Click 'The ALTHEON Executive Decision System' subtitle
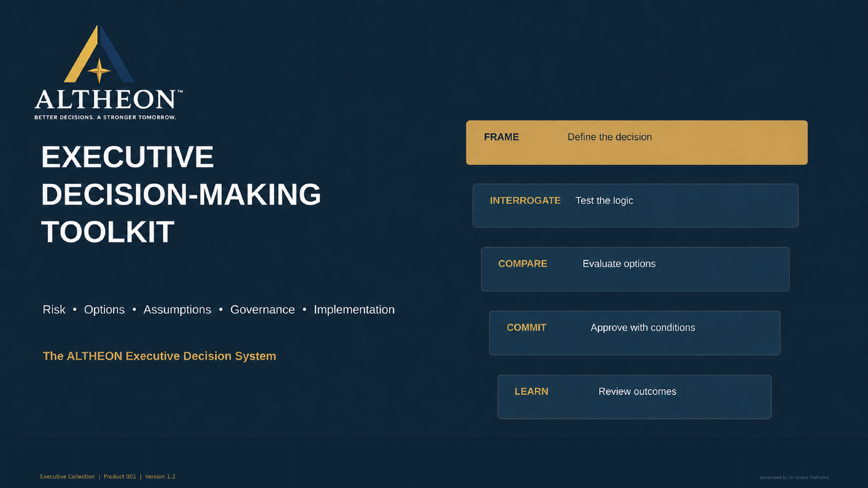The height and width of the screenshot is (488, 868). pyautogui.click(x=159, y=356)
